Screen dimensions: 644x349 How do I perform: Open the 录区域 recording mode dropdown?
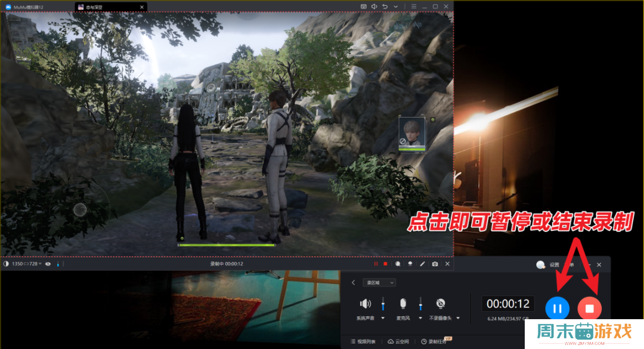[x=379, y=282]
